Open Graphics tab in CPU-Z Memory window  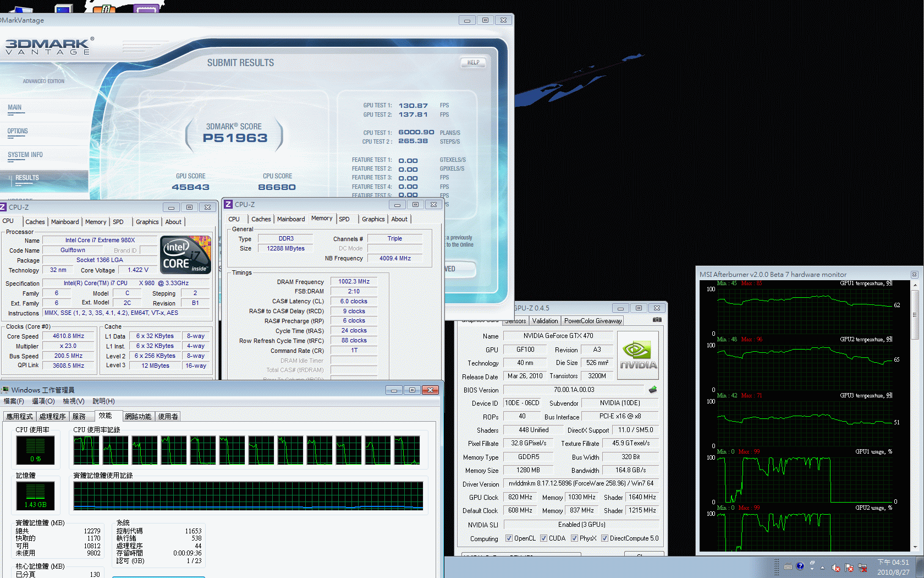[373, 219]
